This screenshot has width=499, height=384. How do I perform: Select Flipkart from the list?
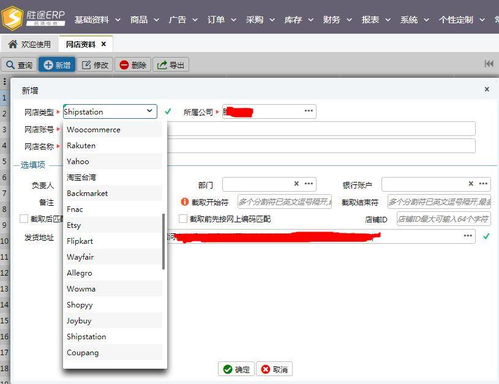click(x=114, y=241)
